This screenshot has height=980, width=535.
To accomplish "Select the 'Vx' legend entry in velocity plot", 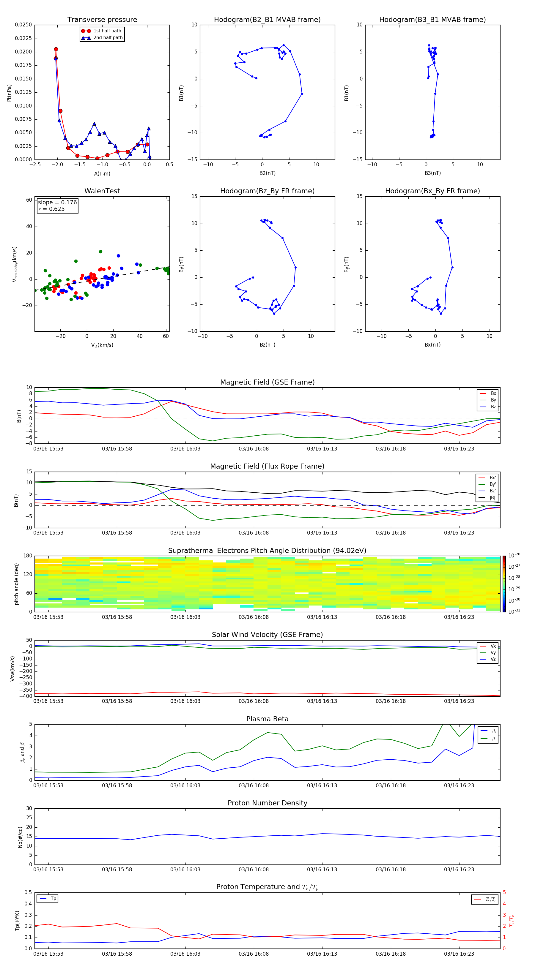I will click(488, 646).
